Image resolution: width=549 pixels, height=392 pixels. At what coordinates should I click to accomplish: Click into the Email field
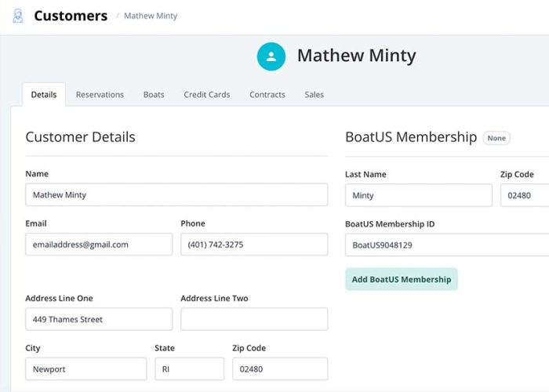click(x=99, y=245)
